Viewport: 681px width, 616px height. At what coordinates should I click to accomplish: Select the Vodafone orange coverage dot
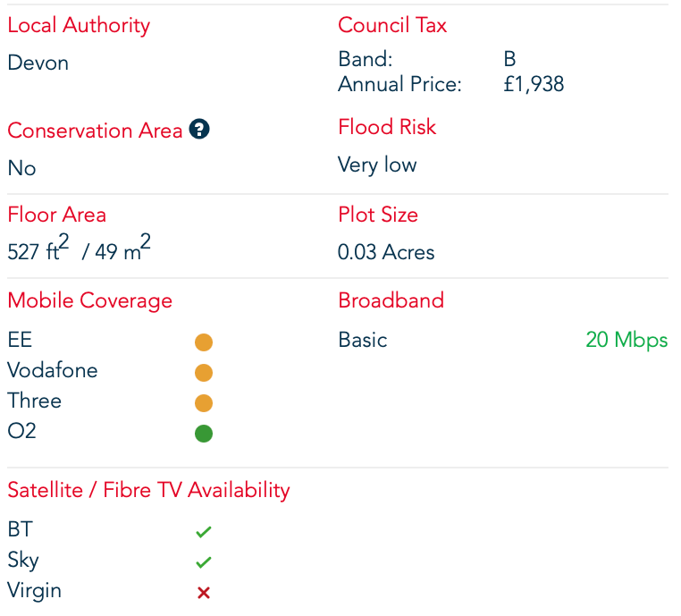(x=204, y=372)
